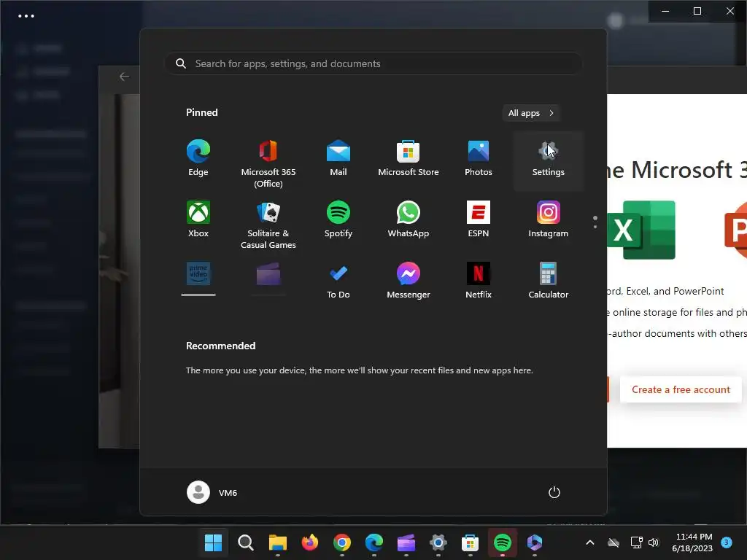This screenshot has height=560, width=747.
Task: Open Microsoft 365 app on taskbar
Action: (535, 542)
